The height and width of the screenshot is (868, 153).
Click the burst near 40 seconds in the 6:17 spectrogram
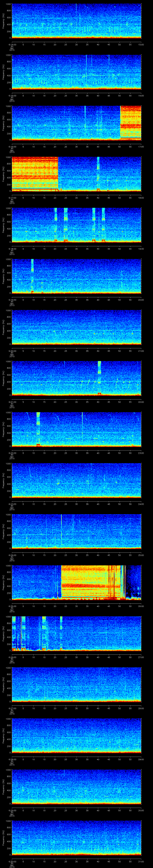click(98, 174)
